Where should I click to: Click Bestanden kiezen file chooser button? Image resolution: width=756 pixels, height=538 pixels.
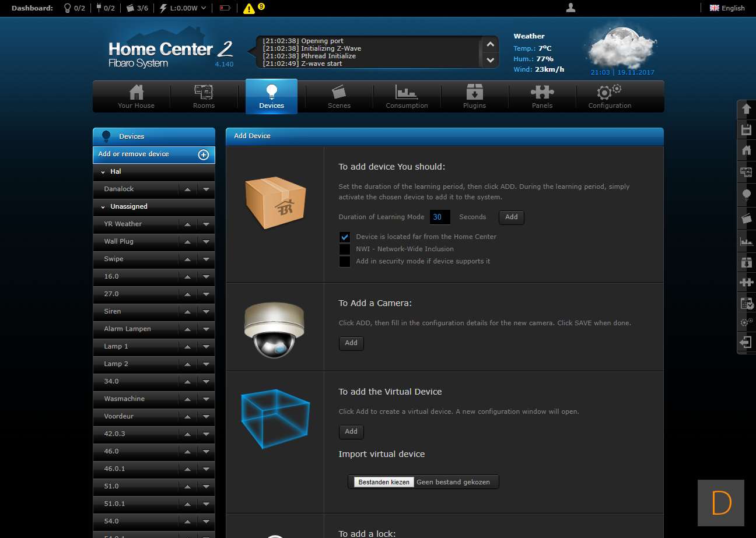coord(384,482)
